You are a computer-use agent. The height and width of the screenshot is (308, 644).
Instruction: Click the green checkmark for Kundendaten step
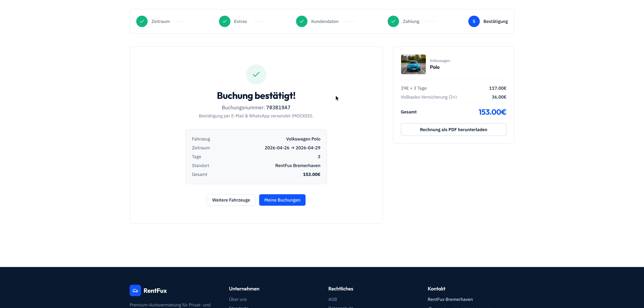coord(301,22)
